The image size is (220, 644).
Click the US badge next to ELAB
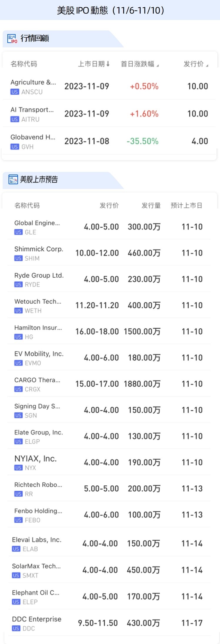[x=16, y=549]
